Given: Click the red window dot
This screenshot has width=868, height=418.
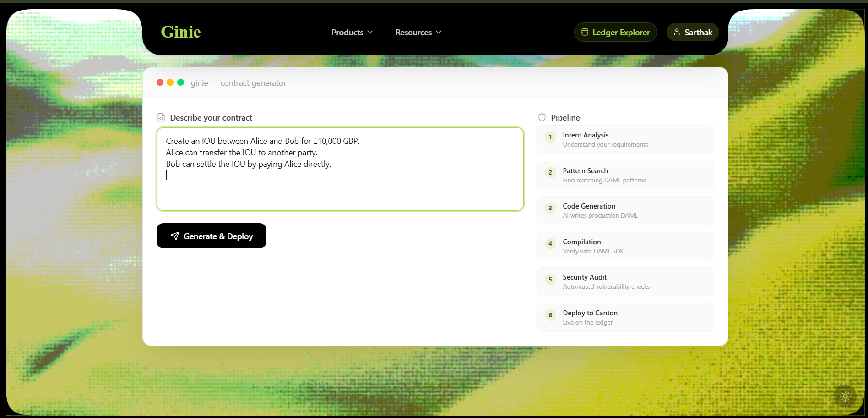Looking at the screenshot, I should [160, 82].
